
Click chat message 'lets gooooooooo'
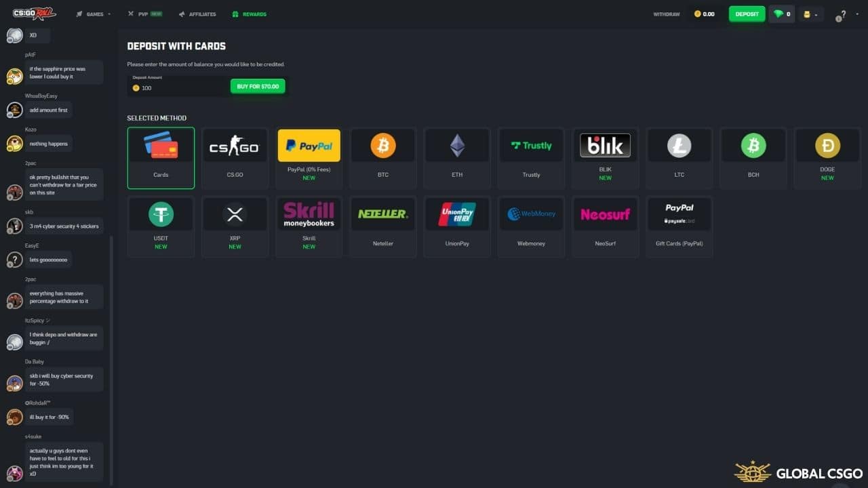click(49, 260)
